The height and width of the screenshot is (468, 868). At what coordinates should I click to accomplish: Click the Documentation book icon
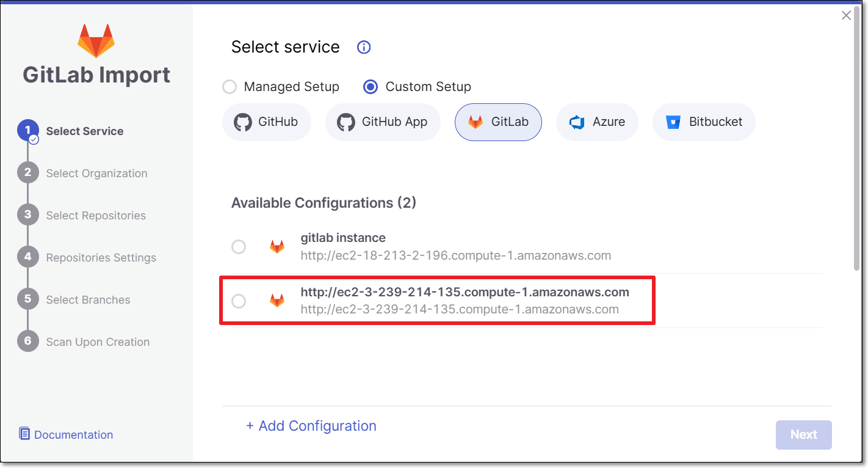tap(24, 434)
